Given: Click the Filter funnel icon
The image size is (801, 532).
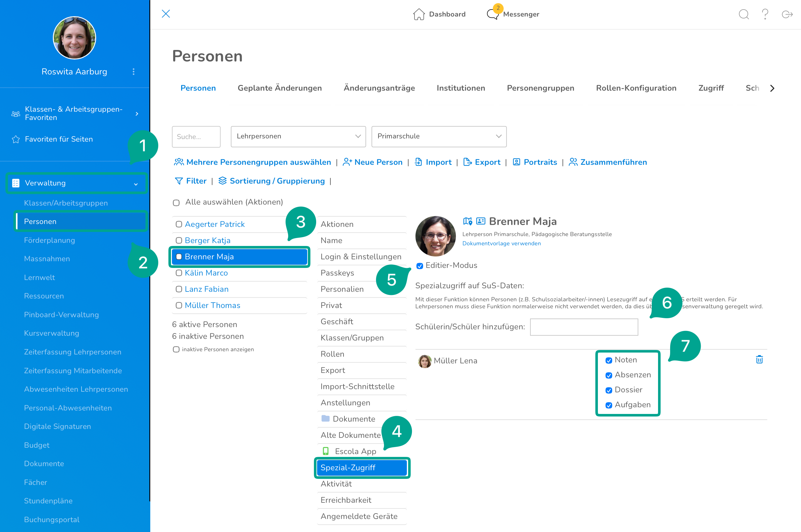Looking at the screenshot, I should point(179,181).
